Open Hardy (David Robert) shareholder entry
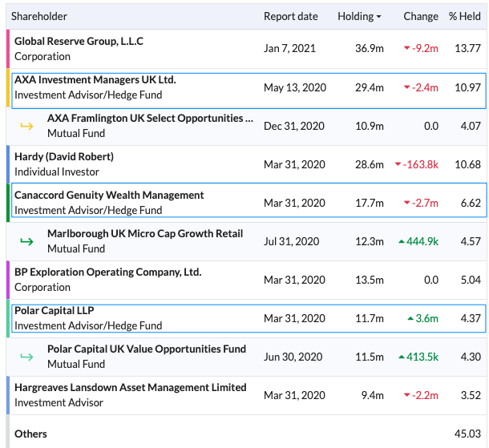Image resolution: width=489 pixels, height=448 pixels. pyautogui.click(x=64, y=156)
